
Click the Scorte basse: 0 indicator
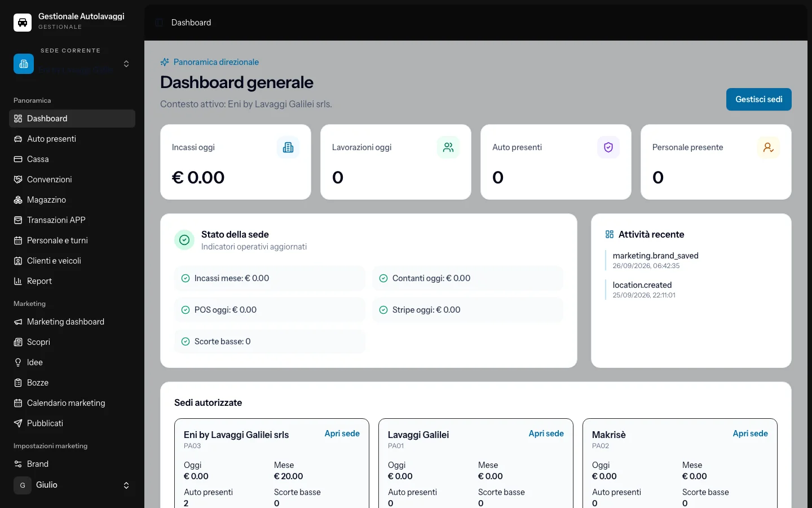coord(270,341)
